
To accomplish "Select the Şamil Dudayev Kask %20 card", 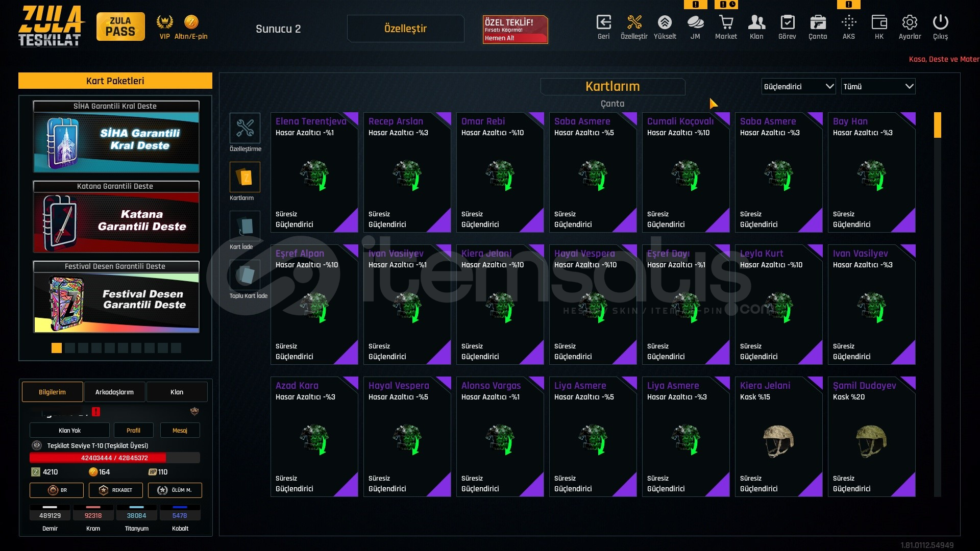I will tap(872, 437).
